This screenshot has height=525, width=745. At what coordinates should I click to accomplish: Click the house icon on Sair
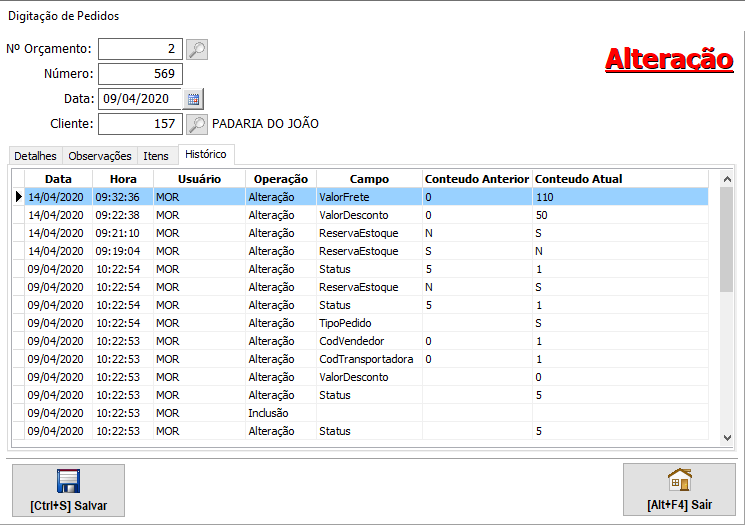679,480
